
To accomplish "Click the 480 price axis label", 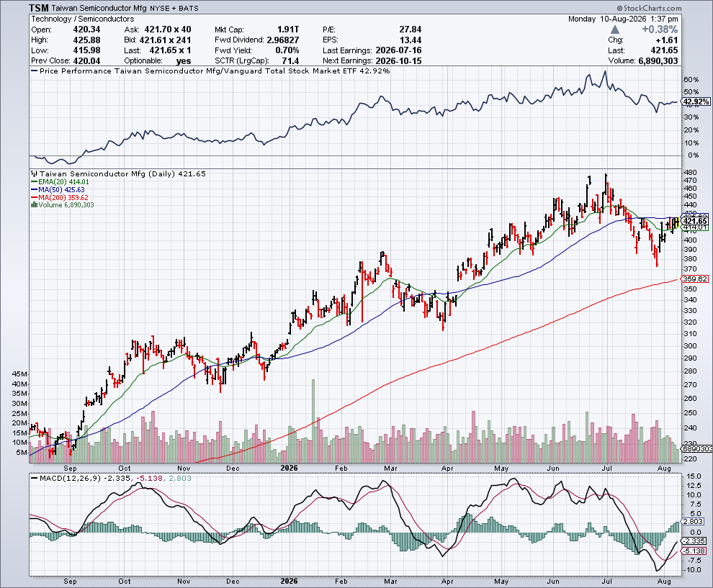I will point(690,172).
